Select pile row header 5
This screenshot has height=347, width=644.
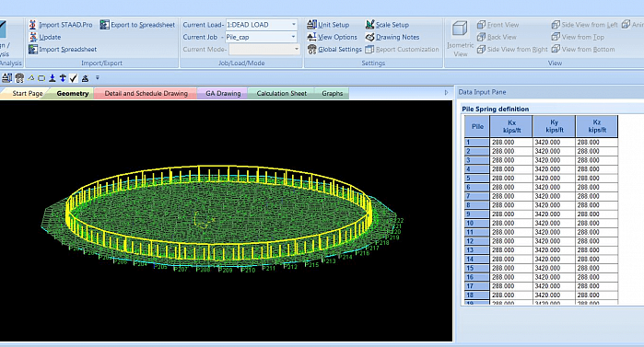pyautogui.click(x=477, y=178)
